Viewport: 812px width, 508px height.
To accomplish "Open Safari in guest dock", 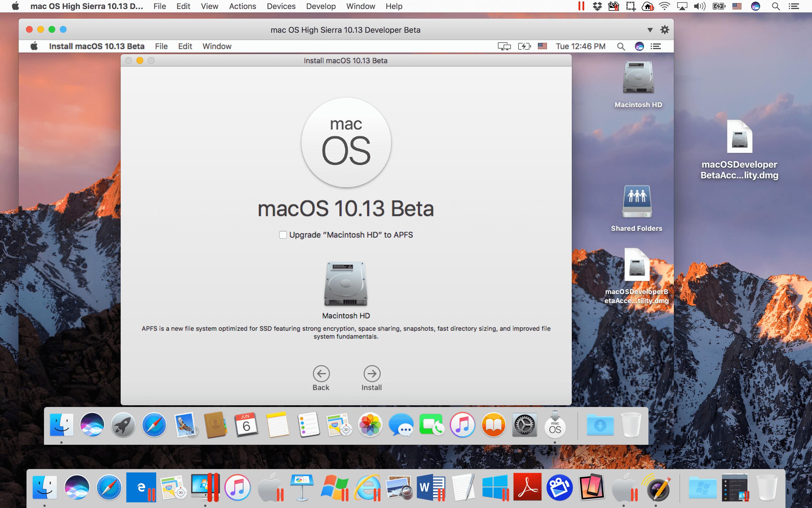I will (154, 425).
